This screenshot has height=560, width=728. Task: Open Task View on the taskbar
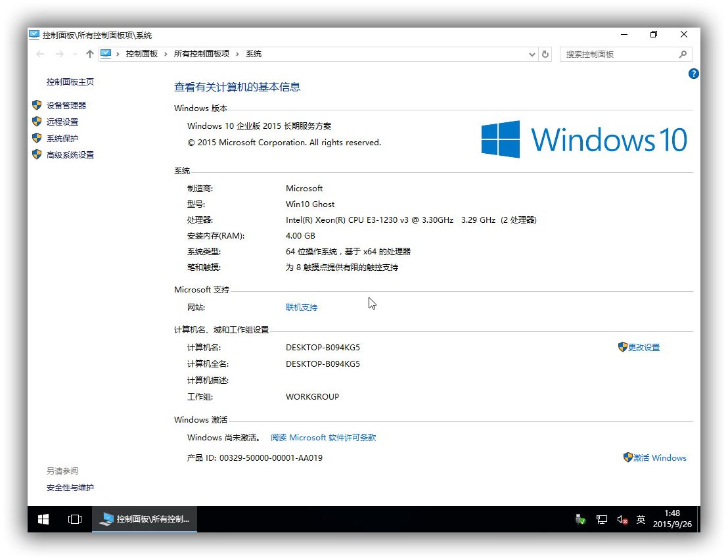(x=75, y=519)
